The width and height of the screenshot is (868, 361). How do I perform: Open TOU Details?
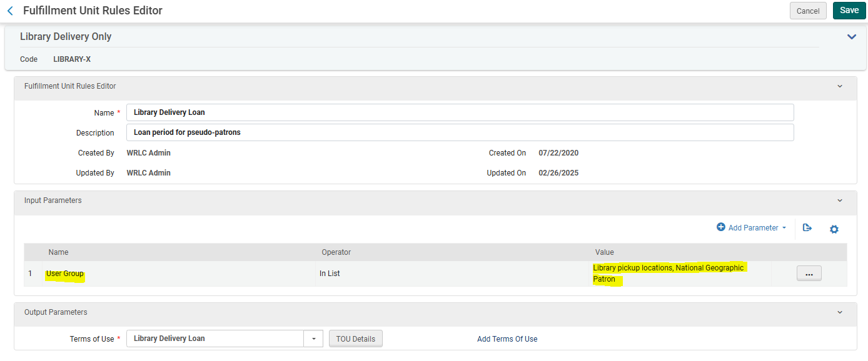(355, 338)
